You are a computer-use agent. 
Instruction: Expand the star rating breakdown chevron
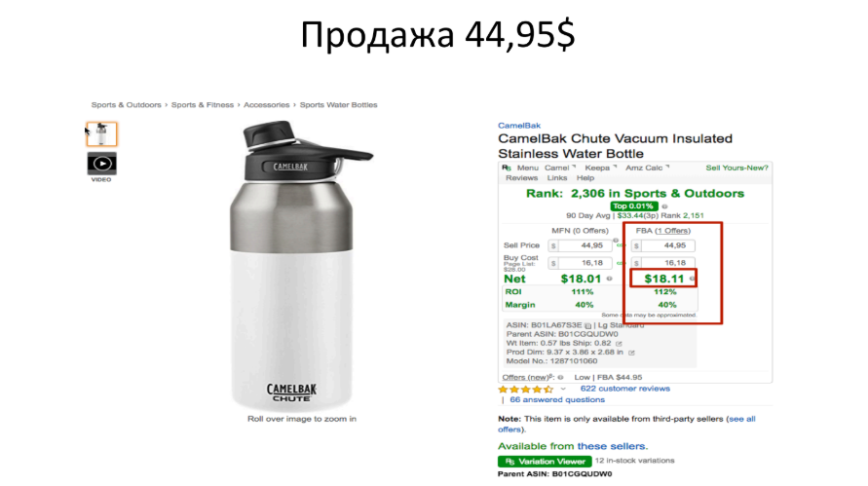(563, 390)
